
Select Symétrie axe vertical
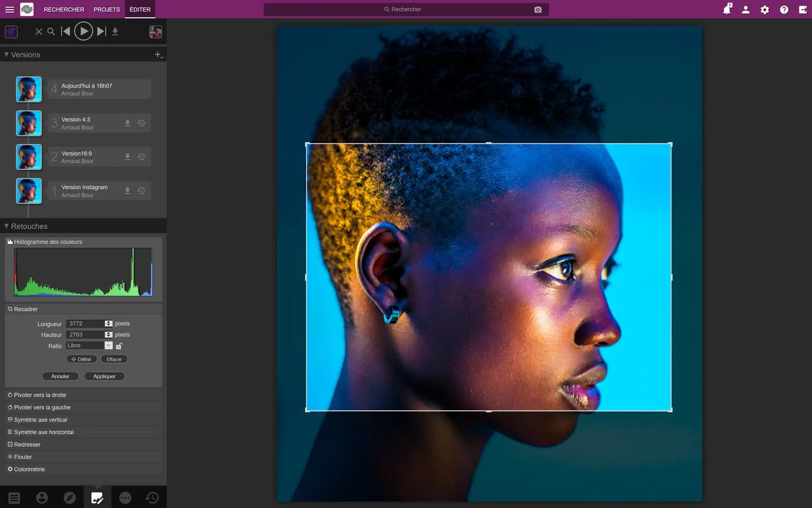coord(83,420)
